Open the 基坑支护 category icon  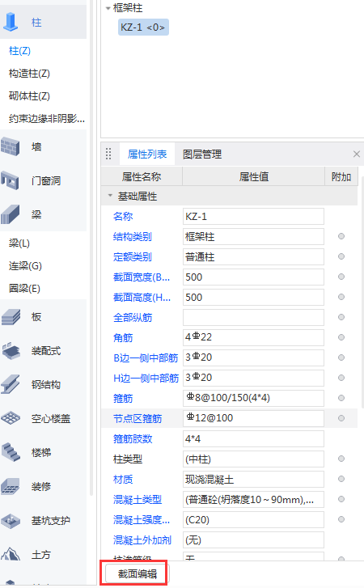click(x=11, y=521)
